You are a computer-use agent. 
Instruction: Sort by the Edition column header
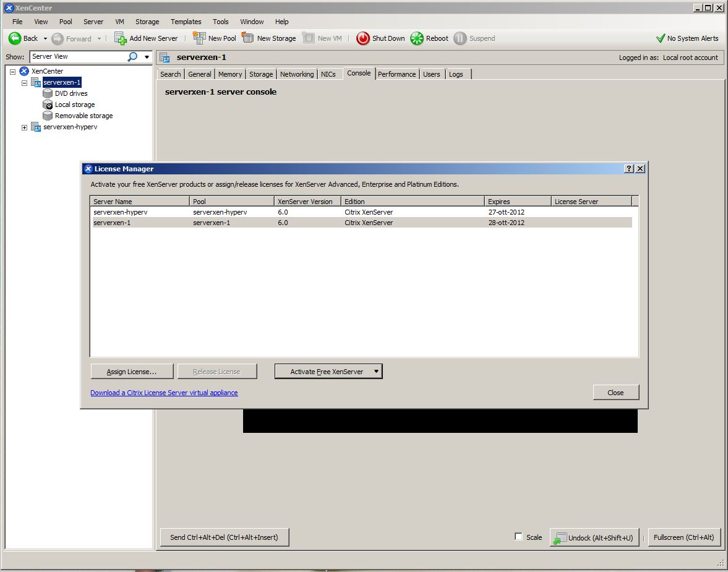point(413,202)
